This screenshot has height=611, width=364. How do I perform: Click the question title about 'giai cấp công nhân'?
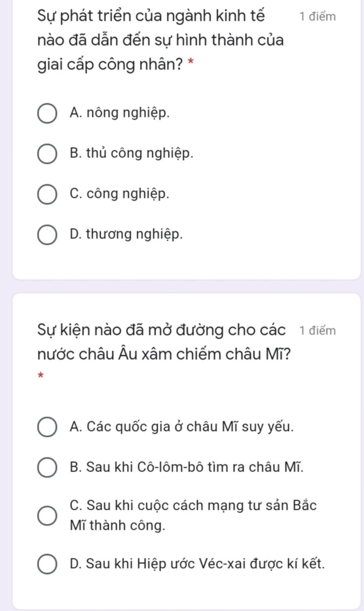pos(160,40)
